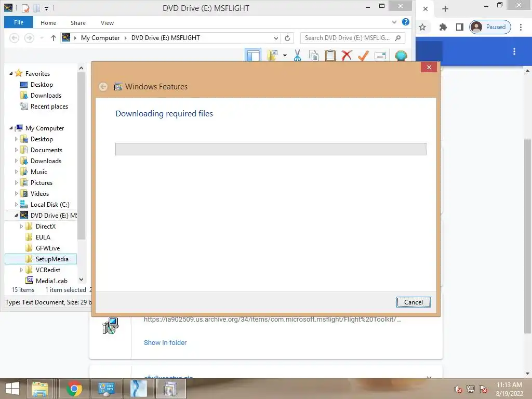Viewport: 532px width, 399px height.
Task: Click the downloaded installer file icon in Chrome
Action: tap(110, 326)
